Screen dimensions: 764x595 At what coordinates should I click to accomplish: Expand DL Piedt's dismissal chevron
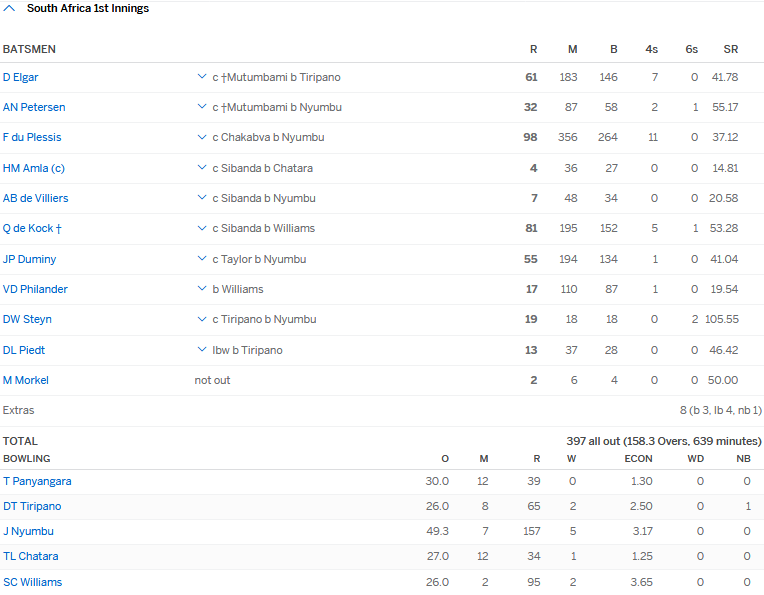pos(202,350)
